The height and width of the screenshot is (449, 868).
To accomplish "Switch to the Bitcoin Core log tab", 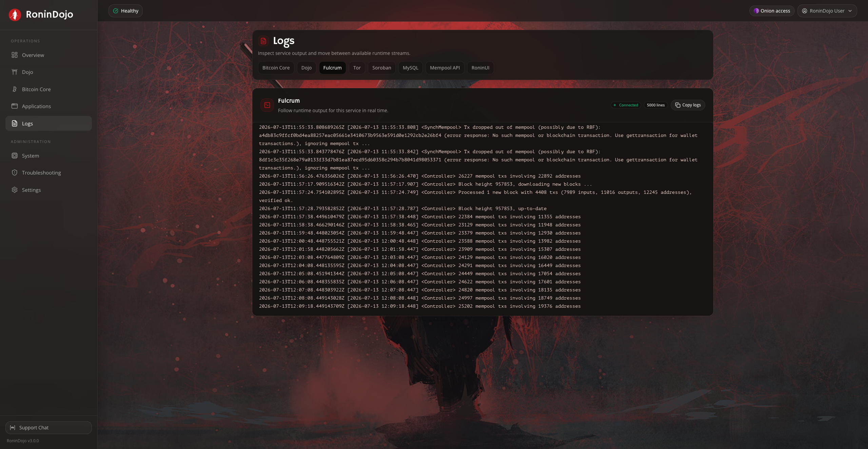I will [276, 68].
